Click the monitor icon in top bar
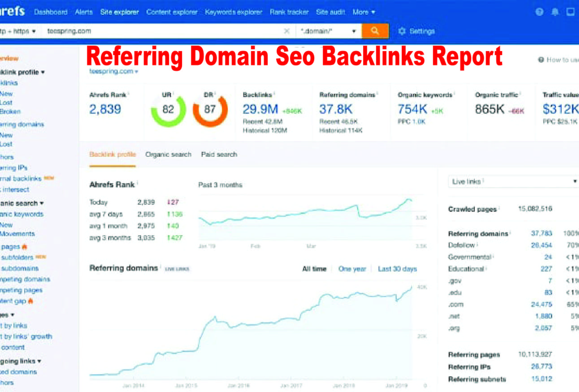The image size is (579, 392). [570, 12]
